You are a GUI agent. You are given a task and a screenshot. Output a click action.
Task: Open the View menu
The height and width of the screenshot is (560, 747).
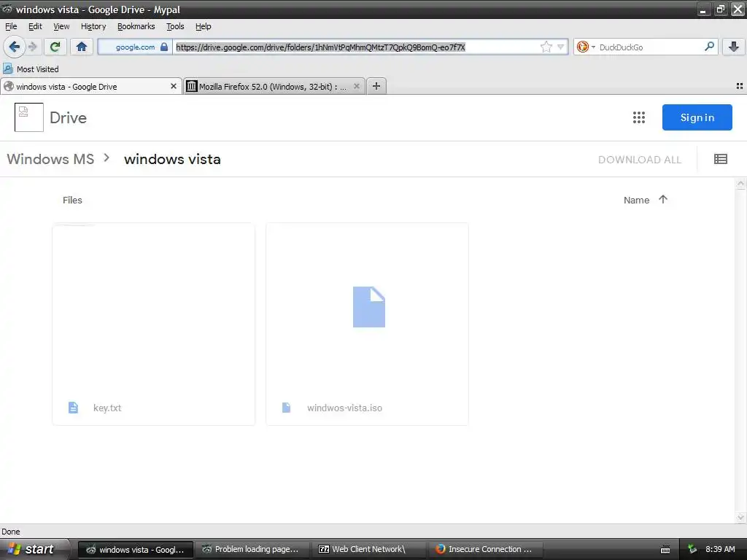pos(61,26)
